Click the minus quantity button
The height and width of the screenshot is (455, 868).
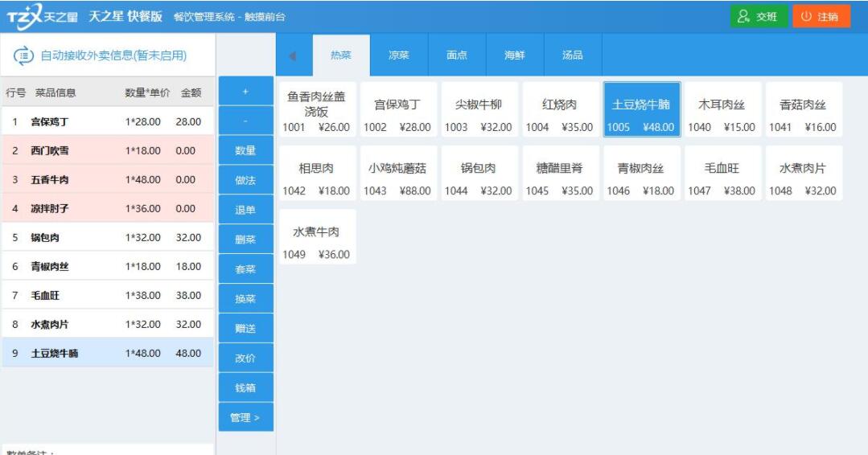[x=246, y=121]
